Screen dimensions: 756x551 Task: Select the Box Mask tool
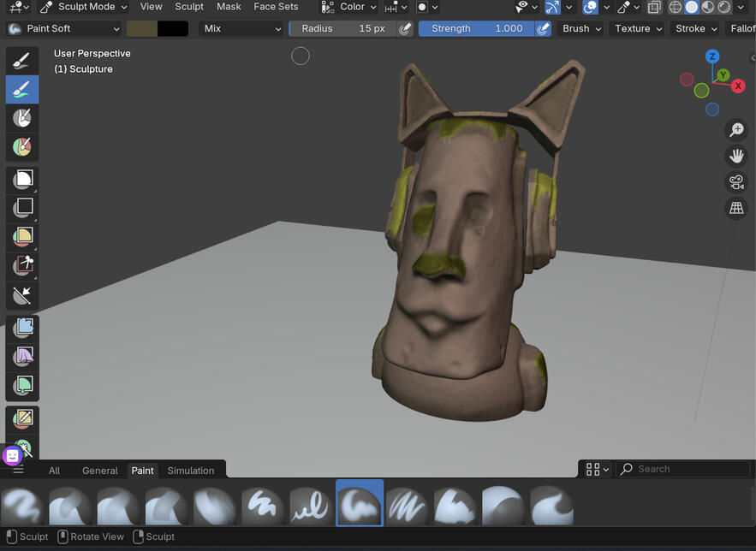(22, 179)
